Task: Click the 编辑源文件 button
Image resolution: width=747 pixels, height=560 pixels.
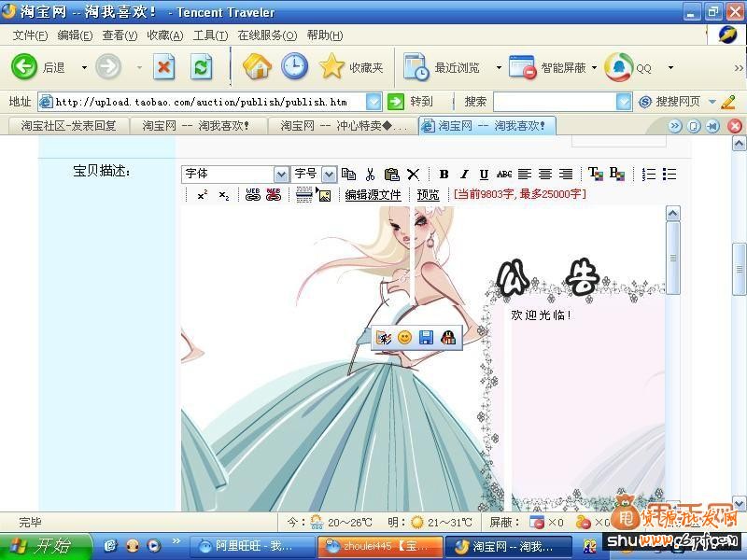Action: tap(373, 195)
